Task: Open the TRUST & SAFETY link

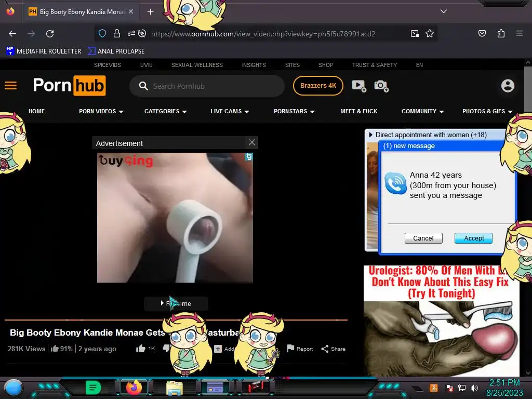Action: [375, 65]
